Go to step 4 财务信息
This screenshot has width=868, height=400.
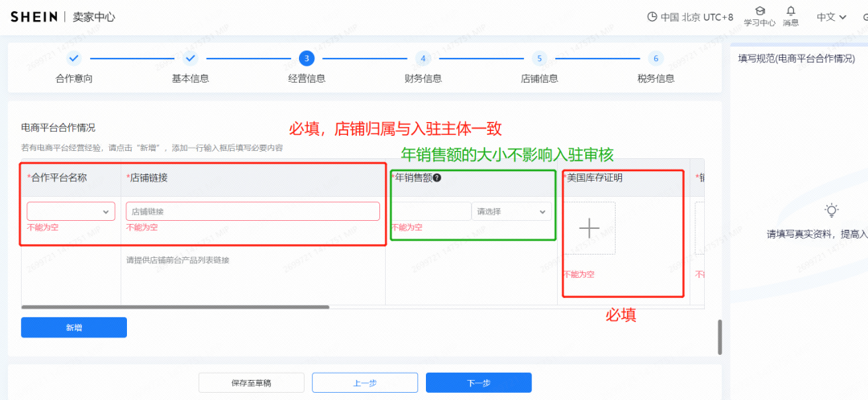pos(423,59)
